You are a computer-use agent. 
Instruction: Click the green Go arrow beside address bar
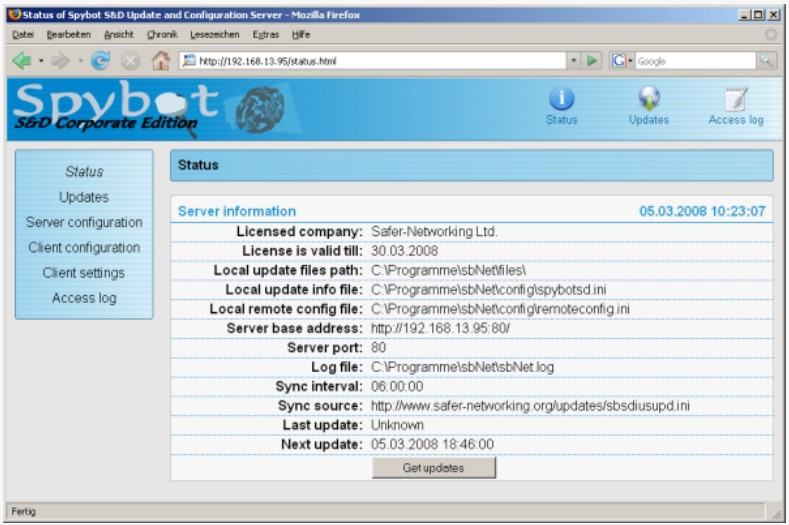click(592, 61)
